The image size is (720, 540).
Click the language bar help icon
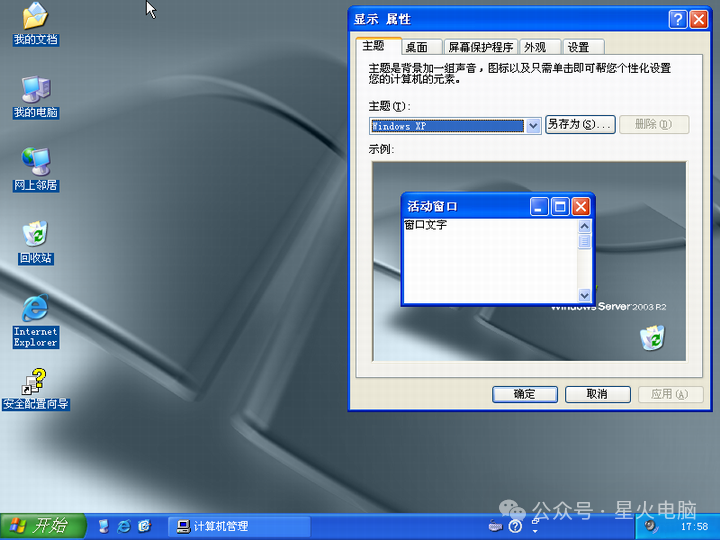coord(516,526)
